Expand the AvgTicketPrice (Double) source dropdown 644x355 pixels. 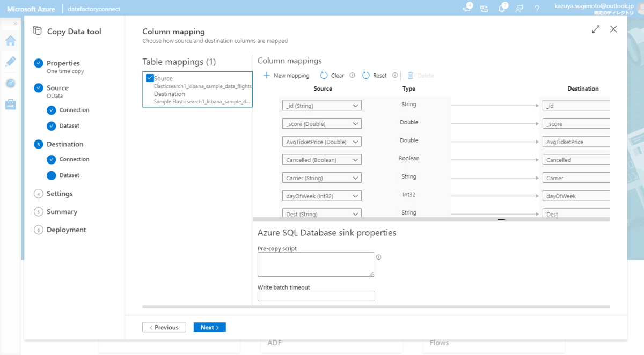pos(321,142)
